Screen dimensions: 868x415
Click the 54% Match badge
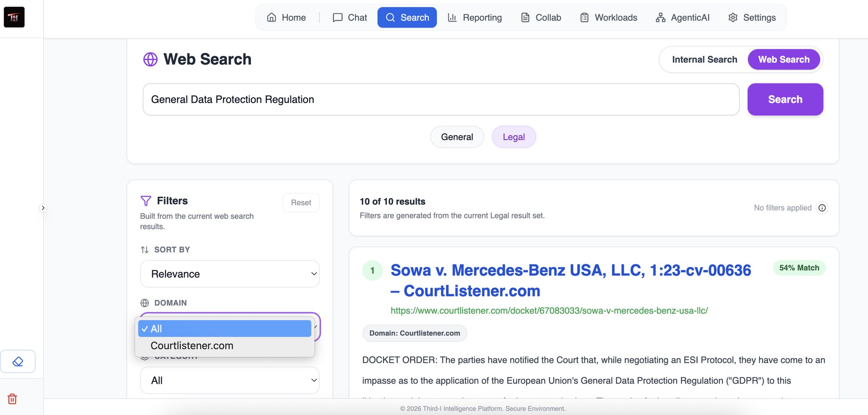pos(799,268)
